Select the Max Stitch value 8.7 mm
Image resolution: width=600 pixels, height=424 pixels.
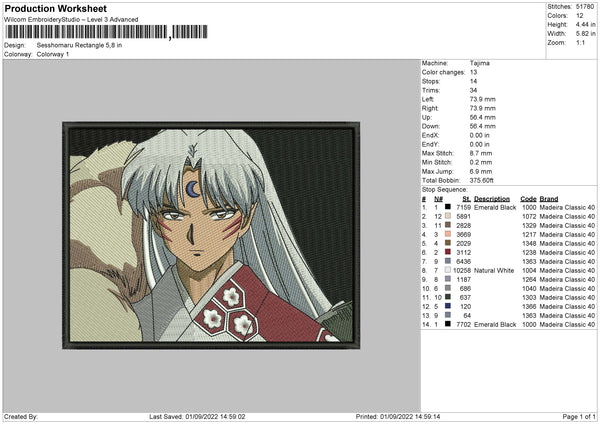click(x=481, y=153)
